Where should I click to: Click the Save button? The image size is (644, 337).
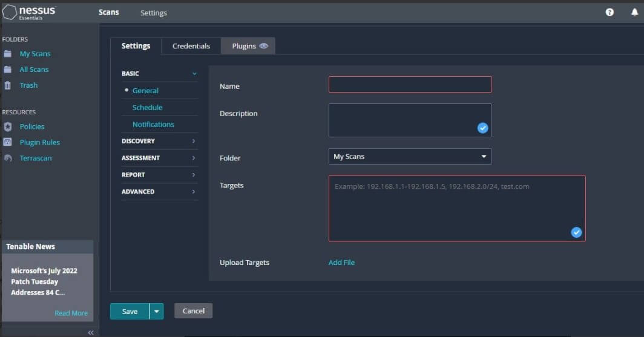pos(130,311)
